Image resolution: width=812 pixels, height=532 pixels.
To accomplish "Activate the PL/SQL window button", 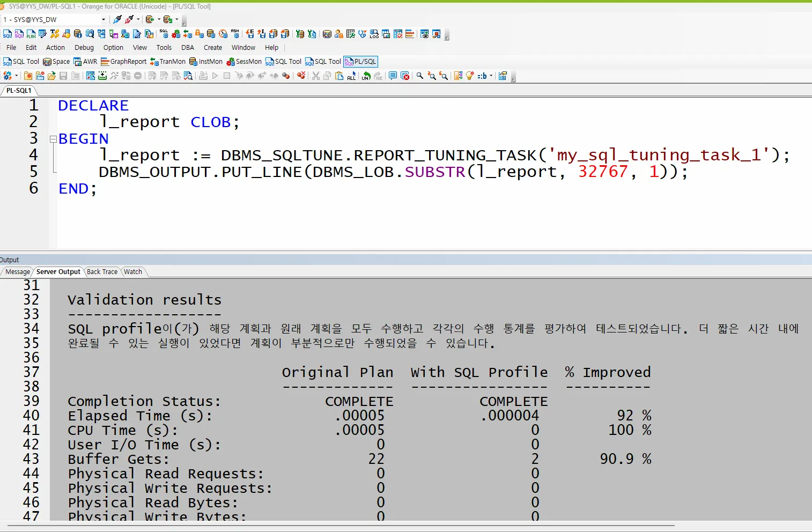I will click(360, 62).
